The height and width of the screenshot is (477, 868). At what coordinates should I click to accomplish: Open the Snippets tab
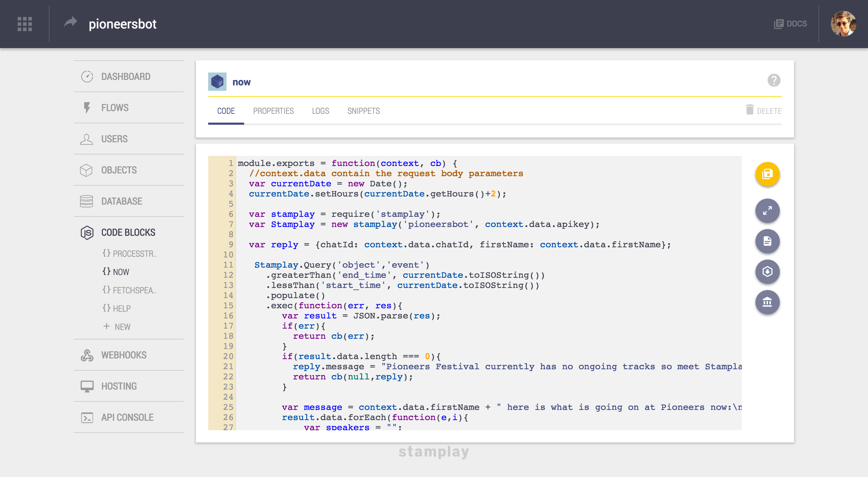[363, 111]
